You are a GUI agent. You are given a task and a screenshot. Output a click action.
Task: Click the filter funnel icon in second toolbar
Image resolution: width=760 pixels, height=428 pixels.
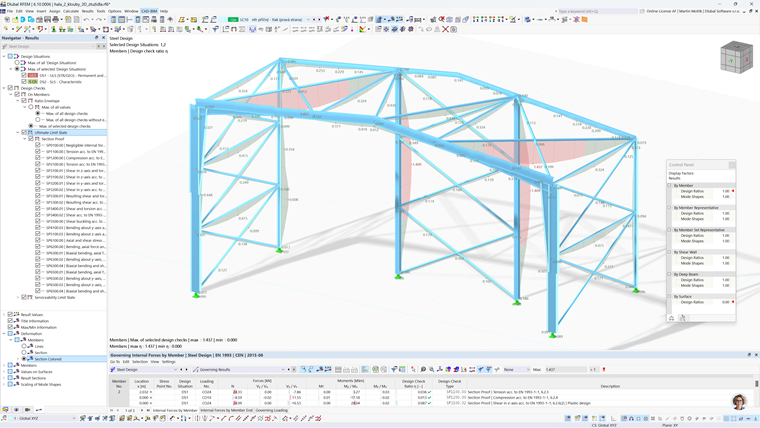[x=215, y=30]
